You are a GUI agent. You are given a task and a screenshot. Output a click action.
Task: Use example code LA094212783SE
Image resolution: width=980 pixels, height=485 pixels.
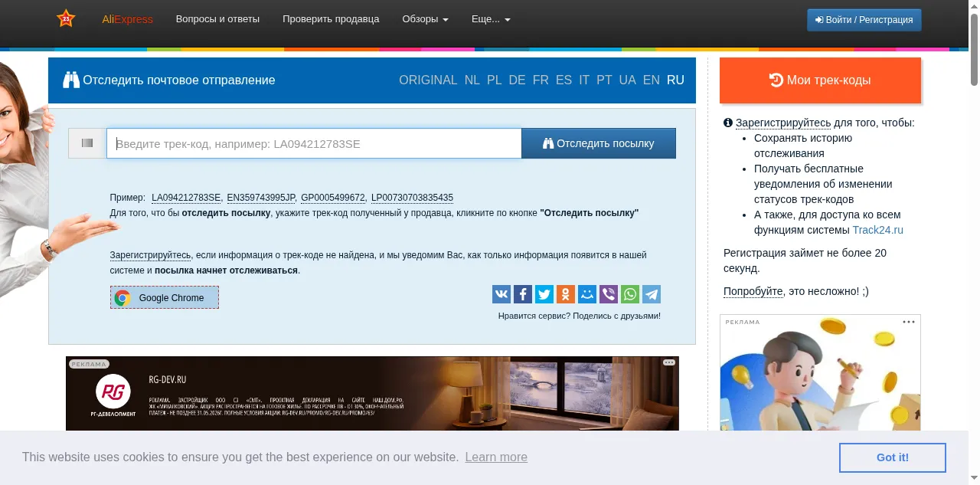point(186,198)
